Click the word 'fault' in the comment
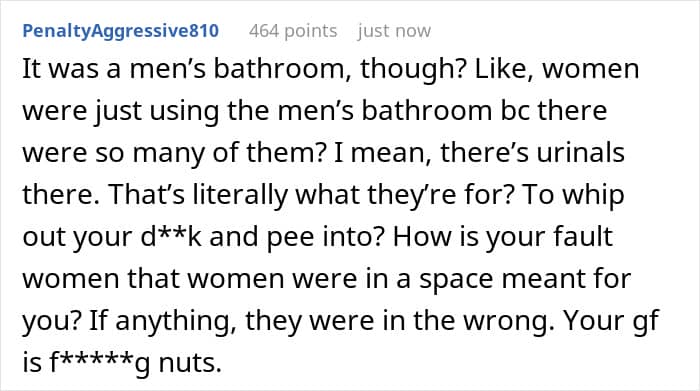The height and width of the screenshot is (391, 700). (583, 236)
